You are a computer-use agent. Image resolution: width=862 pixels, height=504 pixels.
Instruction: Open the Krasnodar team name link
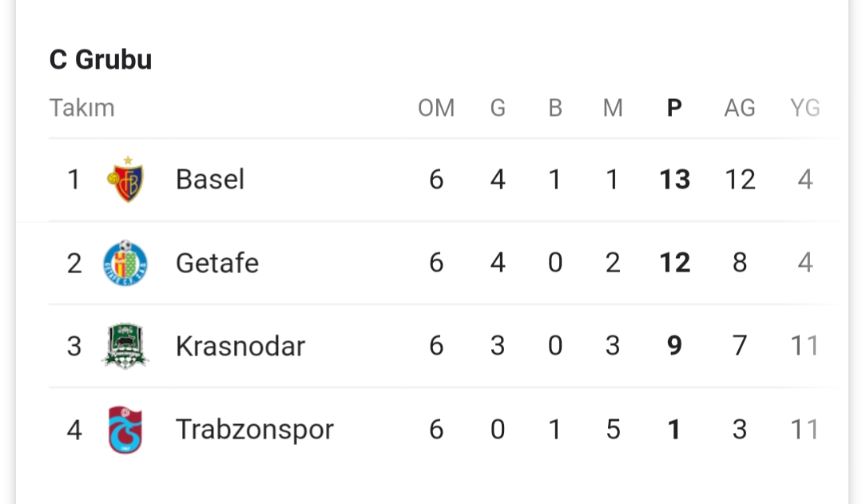[x=240, y=346]
